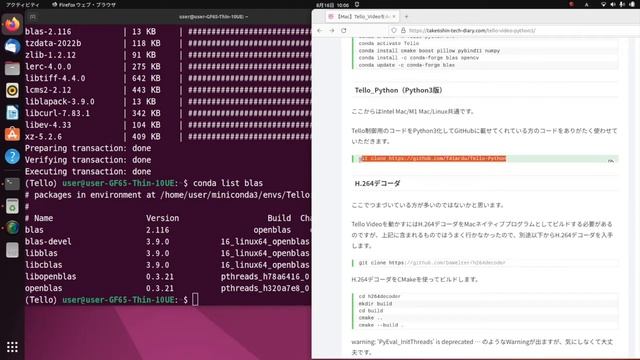Click the padlock site info icon

(403, 30)
